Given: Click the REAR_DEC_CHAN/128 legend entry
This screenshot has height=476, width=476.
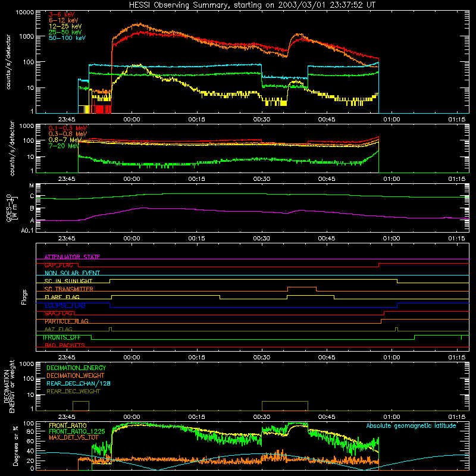Looking at the screenshot, I should pyautogui.click(x=79, y=383).
